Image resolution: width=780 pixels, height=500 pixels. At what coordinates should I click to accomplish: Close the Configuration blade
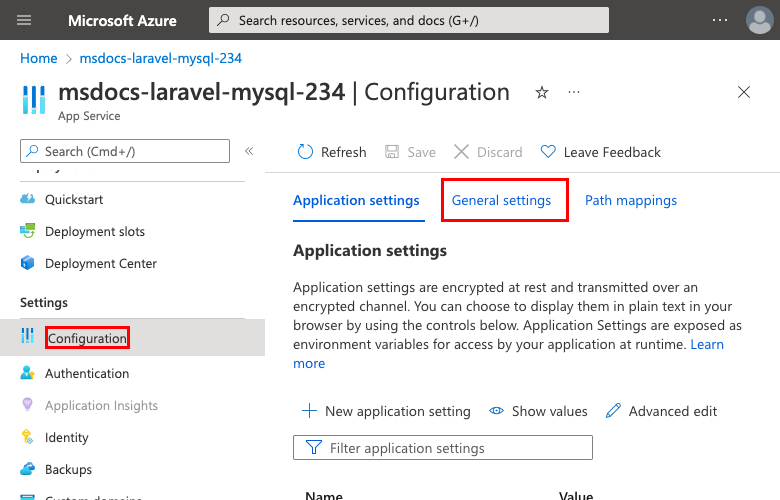pyautogui.click(x=743, y=92)
